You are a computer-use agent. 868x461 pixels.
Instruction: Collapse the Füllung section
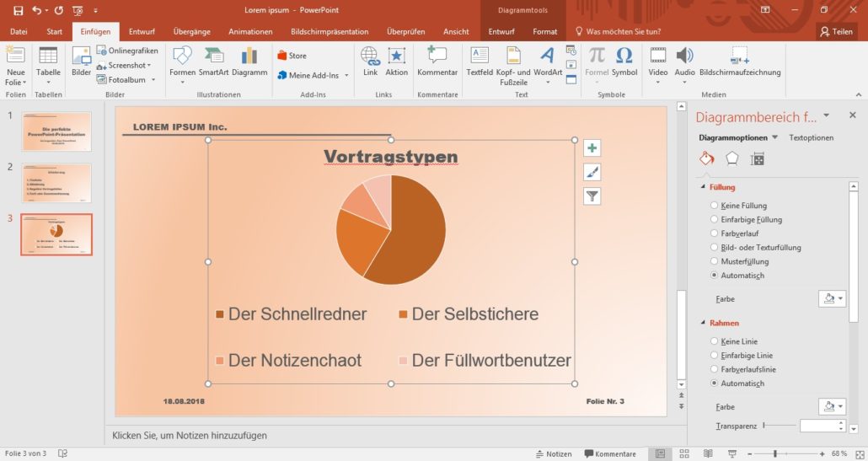[x=703, y=187]
